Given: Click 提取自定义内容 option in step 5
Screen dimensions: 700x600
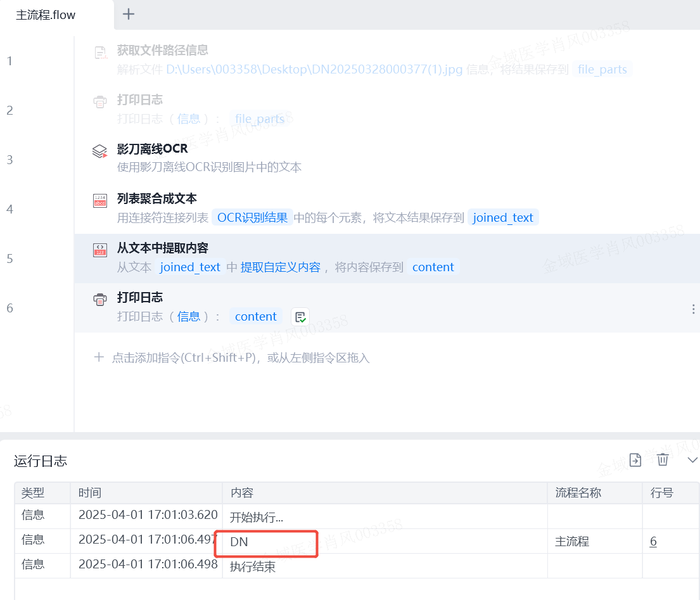Looking at the screenshot, I should coord(281,267).
